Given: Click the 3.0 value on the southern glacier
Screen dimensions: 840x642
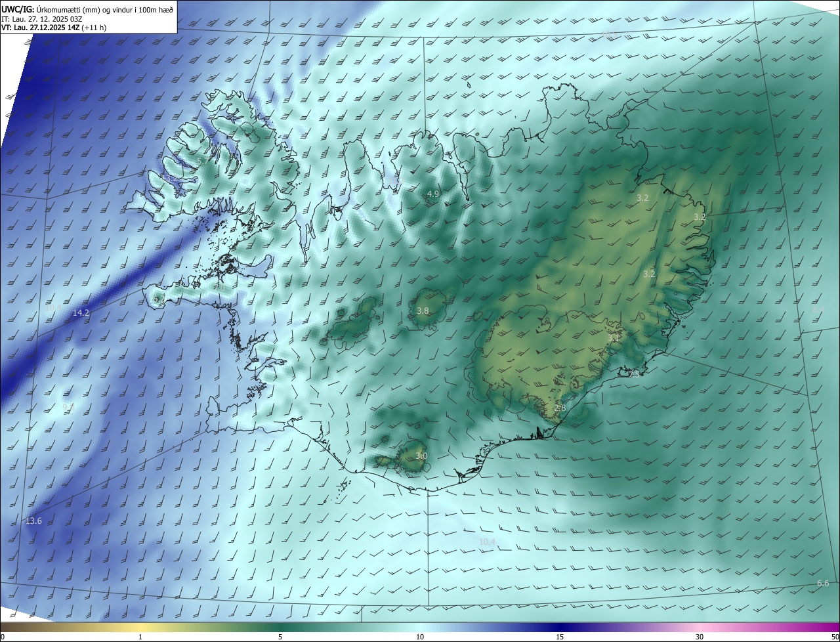Looking at the screenshot, I should pos(421,456).
